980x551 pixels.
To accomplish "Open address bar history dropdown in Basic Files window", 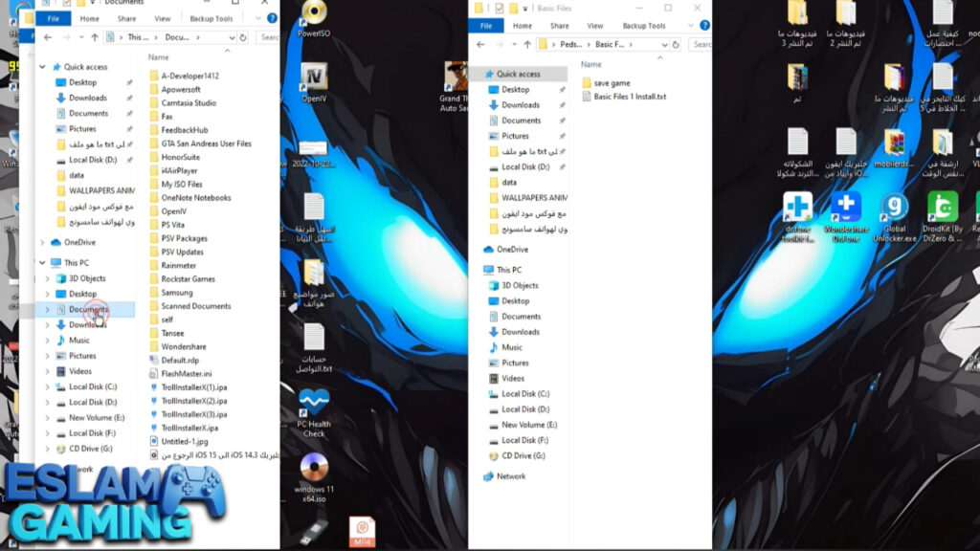I will click(x=665, y=44).
